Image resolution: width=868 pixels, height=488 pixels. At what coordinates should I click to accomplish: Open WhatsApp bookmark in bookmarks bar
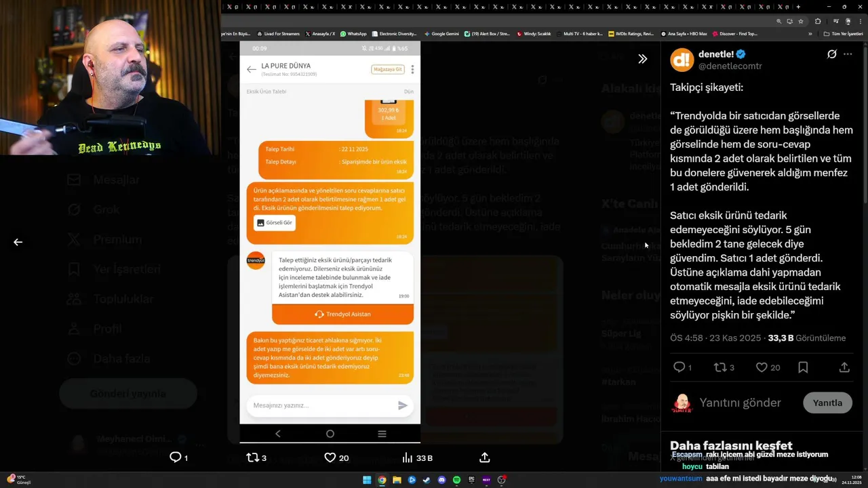click(353, 33)
